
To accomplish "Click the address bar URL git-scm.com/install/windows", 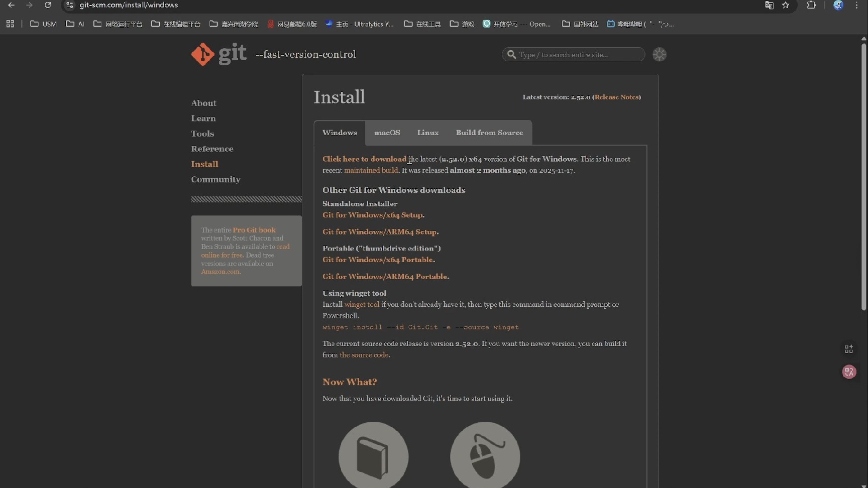I will pos(129,5).
